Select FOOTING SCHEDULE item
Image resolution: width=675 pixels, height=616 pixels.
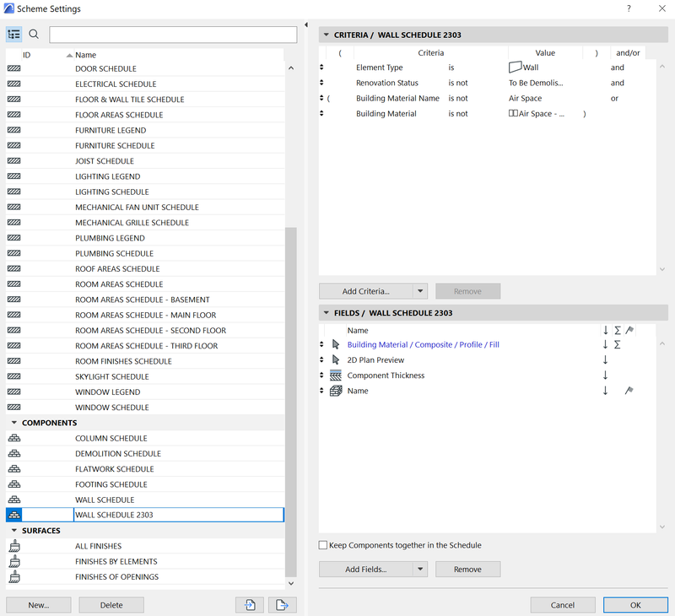(145, 484)
